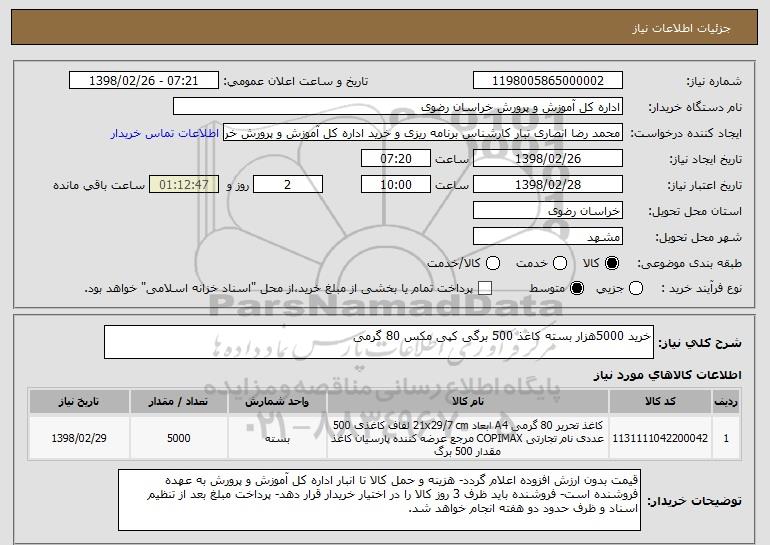Click the validity time field 10:00
The image size is (770, 545).
pyautogui.click(x=396, y=185)
